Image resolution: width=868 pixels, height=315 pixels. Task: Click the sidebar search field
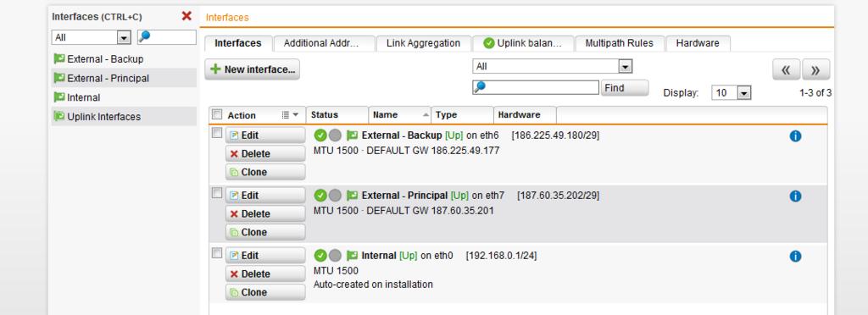[x=167, y=37]
